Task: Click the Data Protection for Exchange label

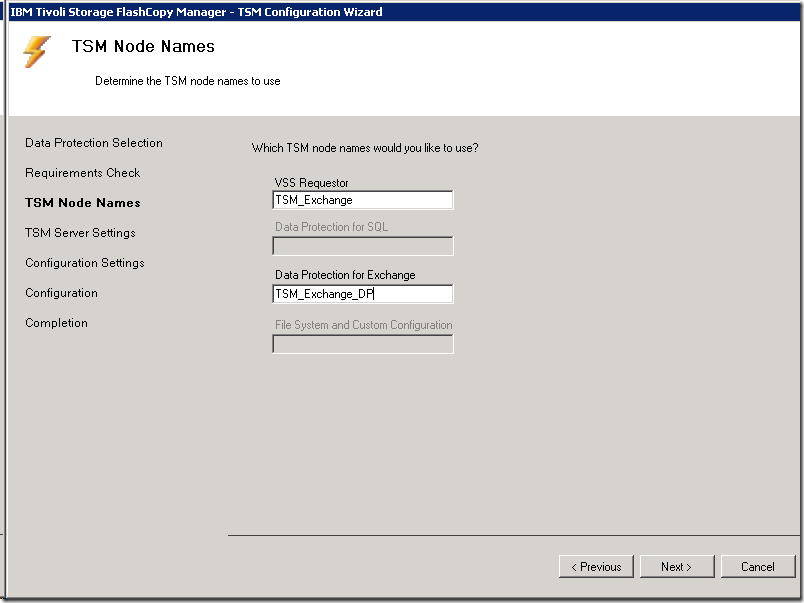Action: click(x=345, y=275)
